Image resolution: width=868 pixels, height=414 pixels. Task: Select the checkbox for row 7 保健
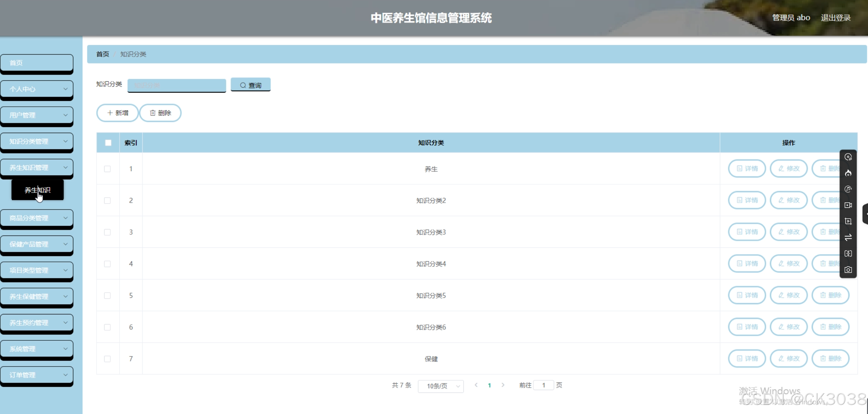[108, 359]
